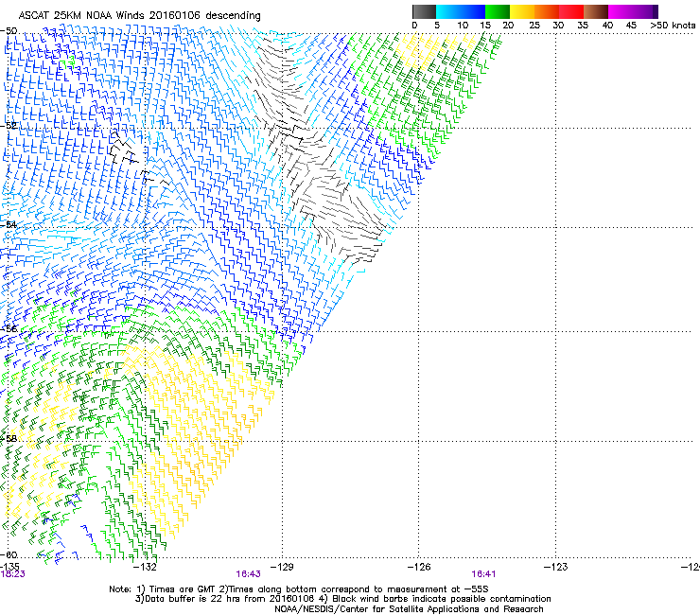Select legend label '35' under color bar
The image size is (700, 615).
pyautogui.click(x=583, y=26)
